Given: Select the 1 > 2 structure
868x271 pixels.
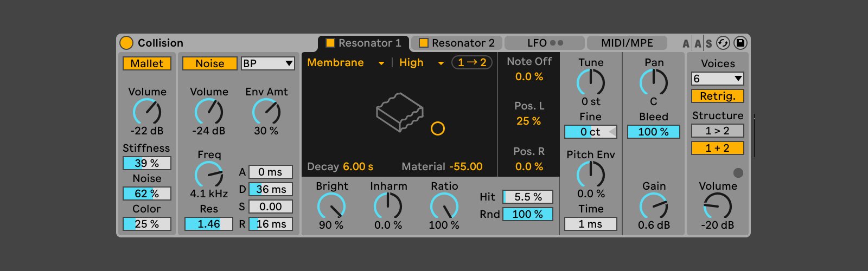Looking at the screenshot, I should tap(717, 131).
